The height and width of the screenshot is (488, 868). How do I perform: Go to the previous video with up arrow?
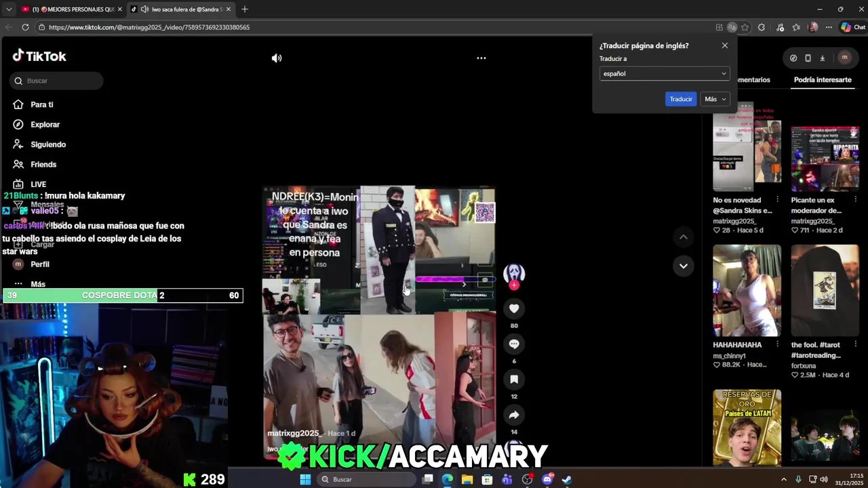[x=684, y=237]
